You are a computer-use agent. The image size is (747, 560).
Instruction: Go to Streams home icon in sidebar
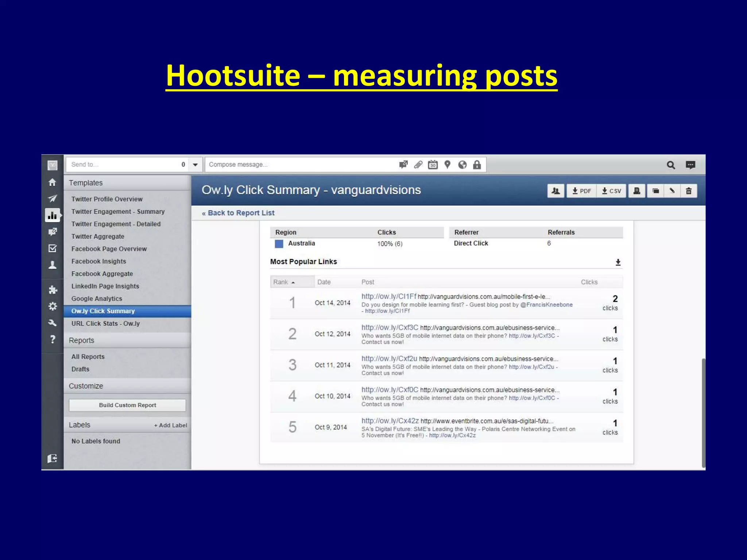coord(53,182)
